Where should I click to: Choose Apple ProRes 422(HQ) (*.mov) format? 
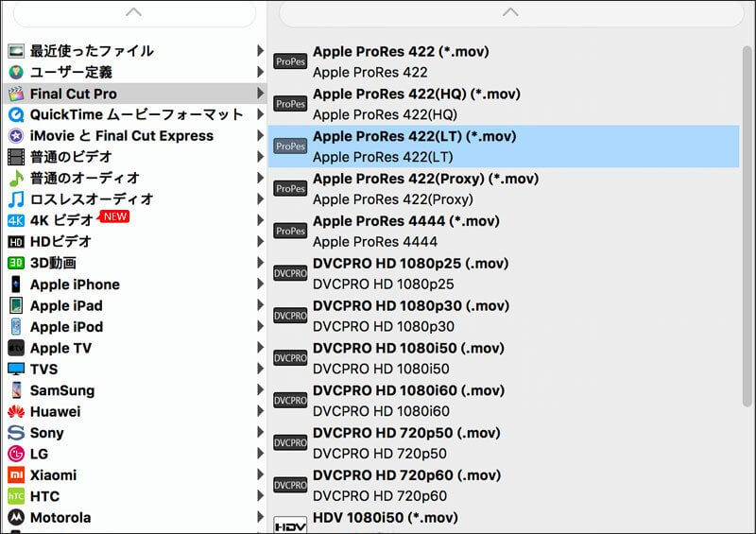504,104
